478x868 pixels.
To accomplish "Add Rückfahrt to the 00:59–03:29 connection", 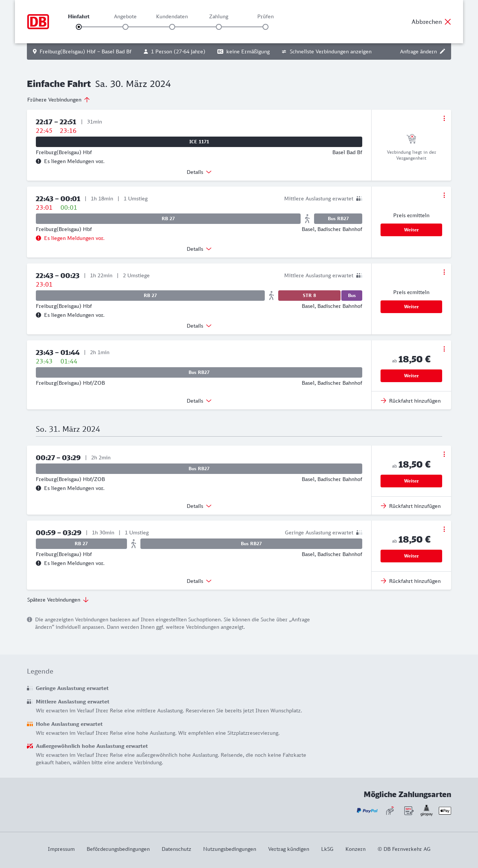I will [x=411, y=581].
